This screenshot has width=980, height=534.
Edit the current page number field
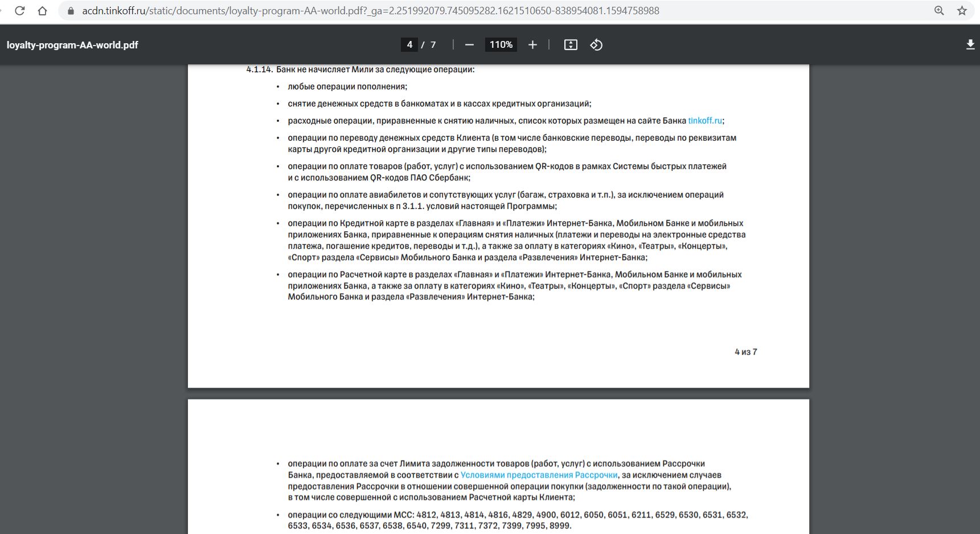coord(409,45)
